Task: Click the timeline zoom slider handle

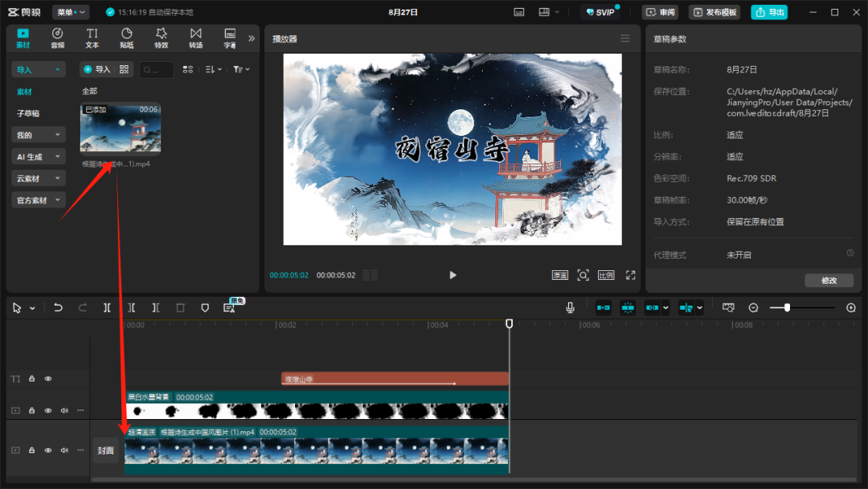Action: [x=787, y=308]
